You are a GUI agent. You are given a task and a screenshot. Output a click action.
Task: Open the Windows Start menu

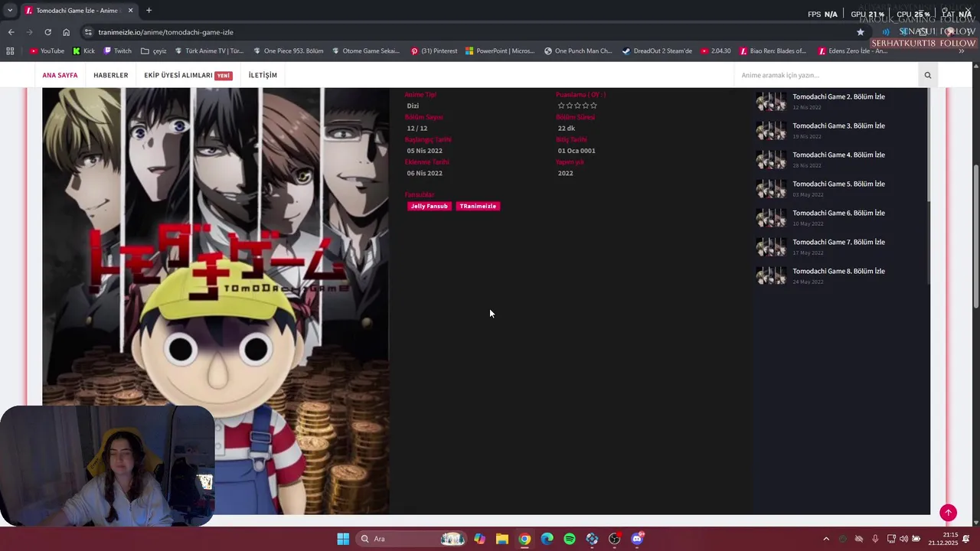tap(343, 539)
